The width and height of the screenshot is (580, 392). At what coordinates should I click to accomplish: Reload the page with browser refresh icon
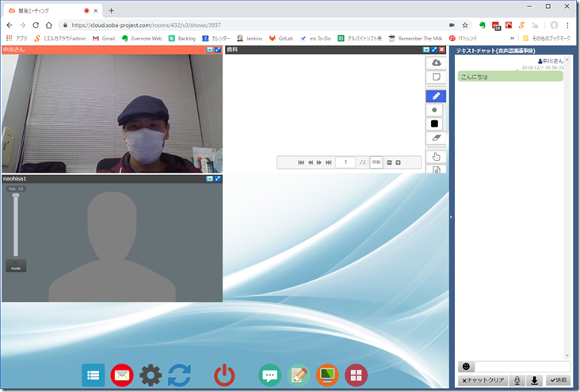click(36, 25)
